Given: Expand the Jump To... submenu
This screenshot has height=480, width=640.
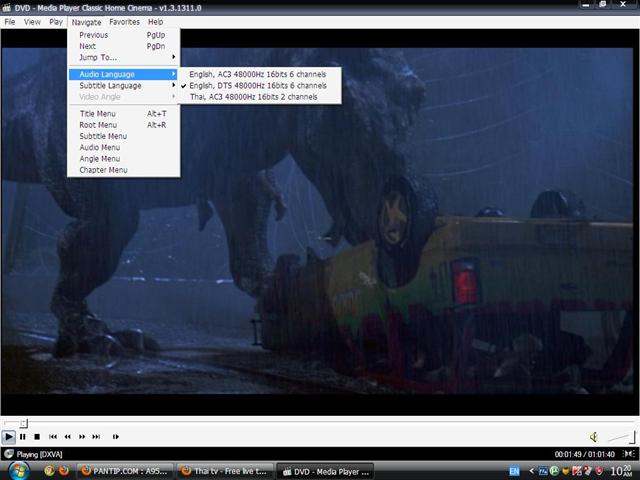Looking at the screenshot, I should tap(124, 58).
